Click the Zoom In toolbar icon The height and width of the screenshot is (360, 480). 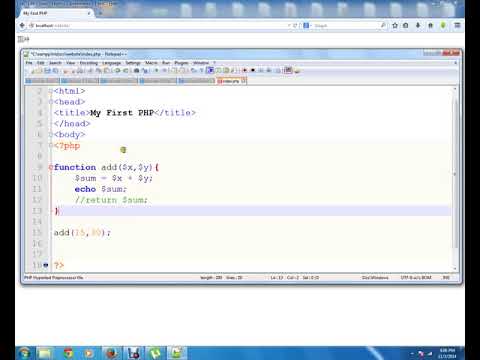click(156, 70)
